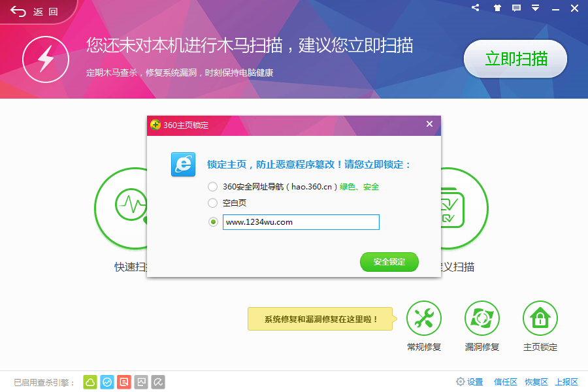This screenshot has height=392, width=588.
Task: Start scanning with 立即扫描 button
Action: click(515, 59)
